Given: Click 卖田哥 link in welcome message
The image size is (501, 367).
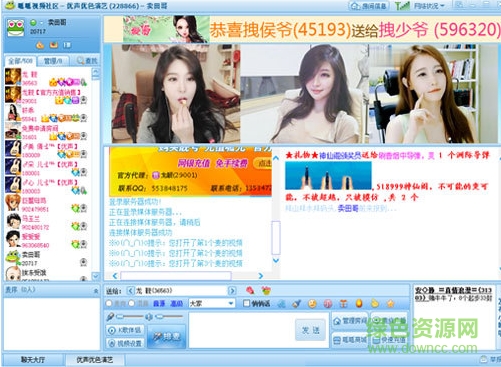Looking at the screenshot, I should [348, 209].
